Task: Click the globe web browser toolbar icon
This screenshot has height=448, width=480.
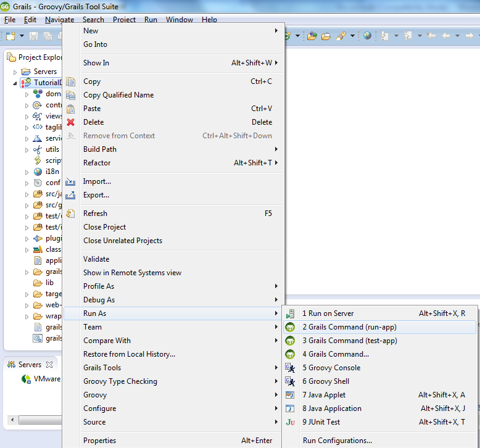Action: click(367, 36)
